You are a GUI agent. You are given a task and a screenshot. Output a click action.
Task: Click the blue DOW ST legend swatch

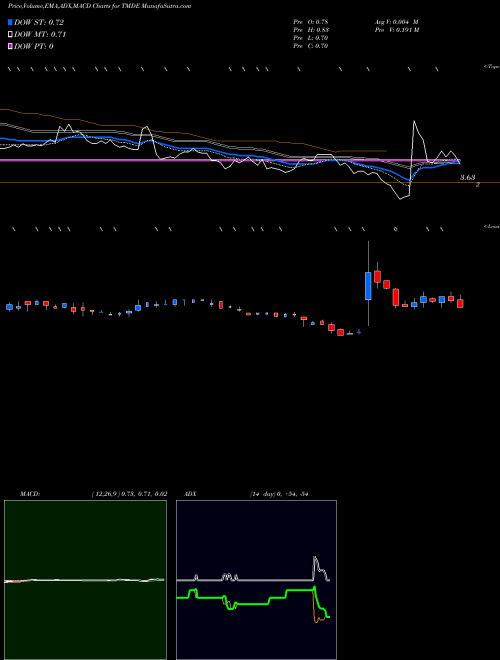tap(10, 22)
